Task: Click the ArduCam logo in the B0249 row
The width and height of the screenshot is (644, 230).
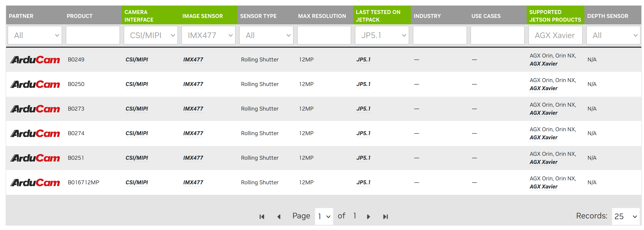Action: coord(35,60)
